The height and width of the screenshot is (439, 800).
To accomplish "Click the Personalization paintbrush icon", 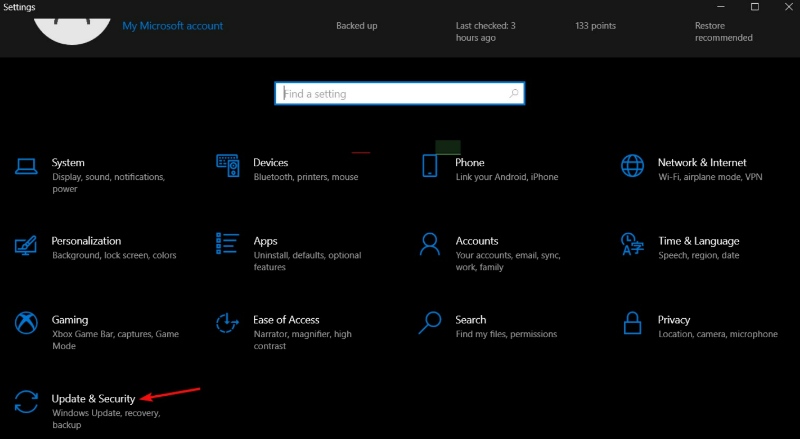I will (26, 245).
